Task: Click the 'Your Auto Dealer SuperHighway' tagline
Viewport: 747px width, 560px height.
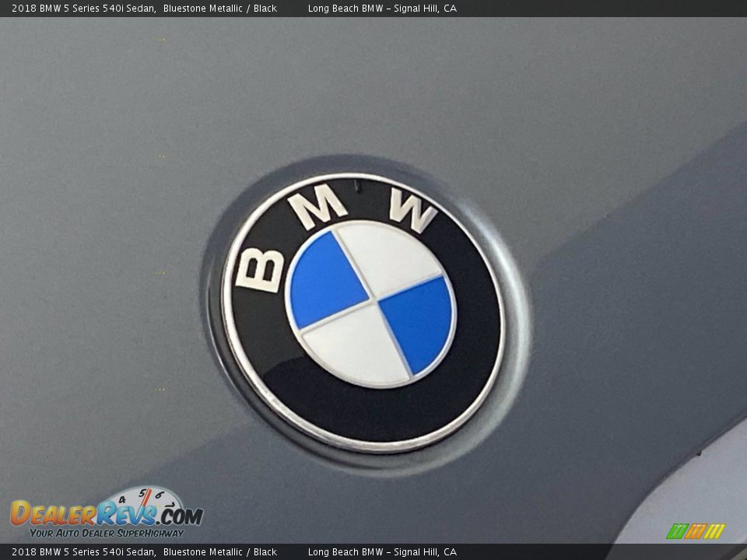Action: point(107,534)
